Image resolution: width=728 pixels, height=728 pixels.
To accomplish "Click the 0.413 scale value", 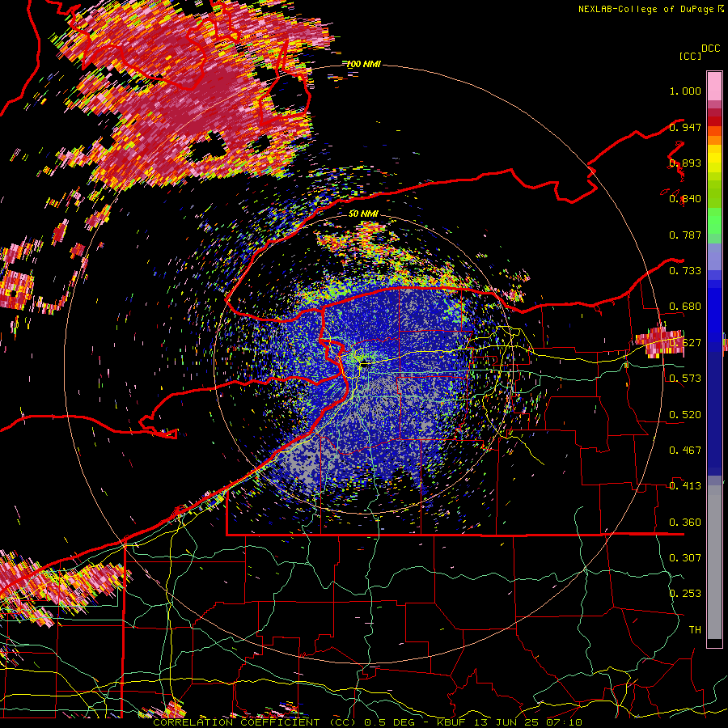I will pos(685,486).
